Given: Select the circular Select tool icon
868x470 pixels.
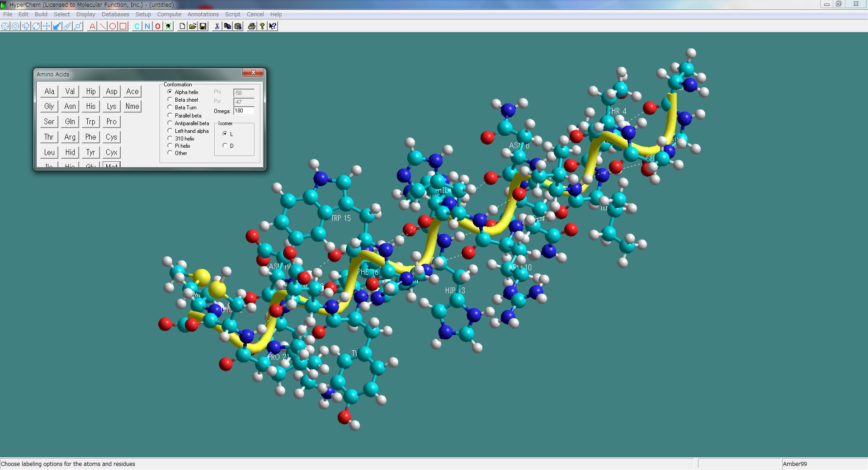Looking at the screenshot, I should pos(15,26).
